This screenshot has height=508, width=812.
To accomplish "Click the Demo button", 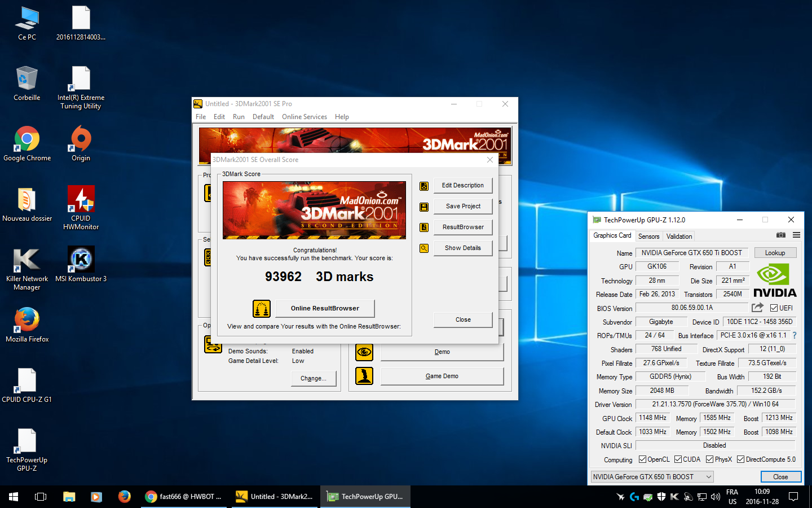I will click(x=442, y=352).
